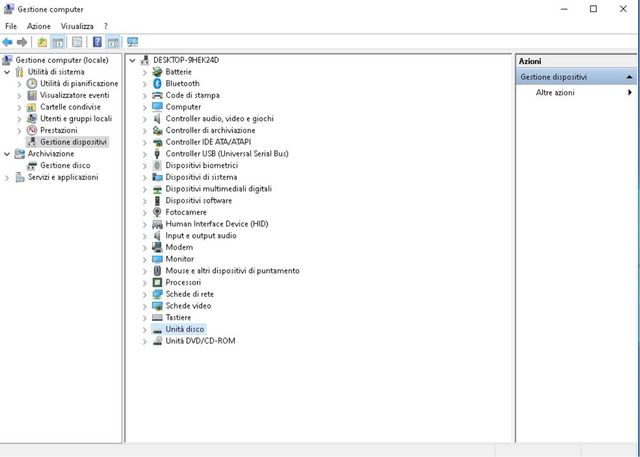The height and width of the screenshot is (457, 640).
Task: Click the Dispositivi biometrici fingerprint icon
Action: tap(157, 165)
